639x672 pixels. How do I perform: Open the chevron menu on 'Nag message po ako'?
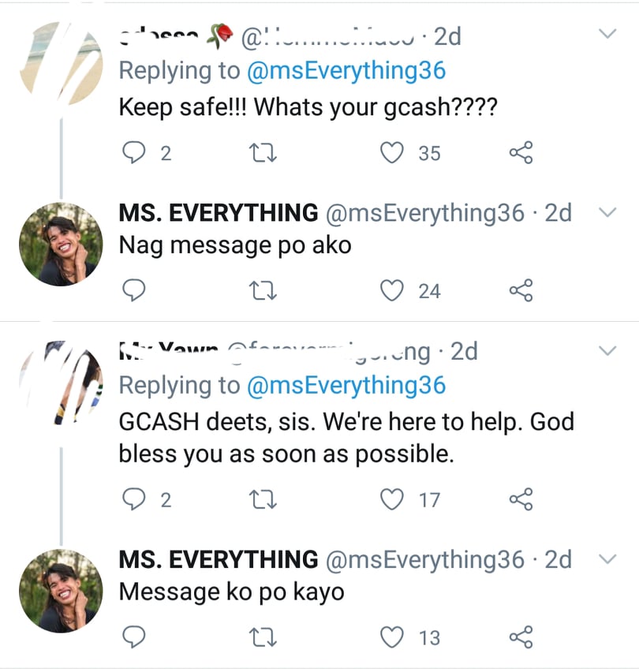(607, 212)
